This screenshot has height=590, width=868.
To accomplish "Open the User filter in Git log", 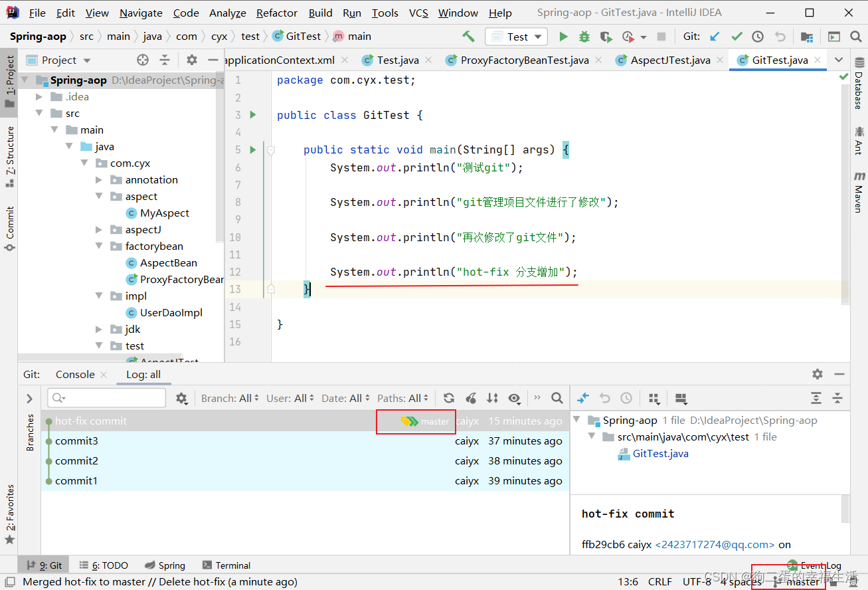I will 291,398.
